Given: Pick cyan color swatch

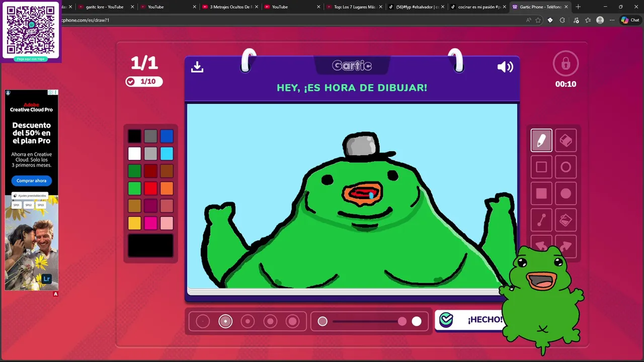Looking at the screenshot, I should pos(167,153).
